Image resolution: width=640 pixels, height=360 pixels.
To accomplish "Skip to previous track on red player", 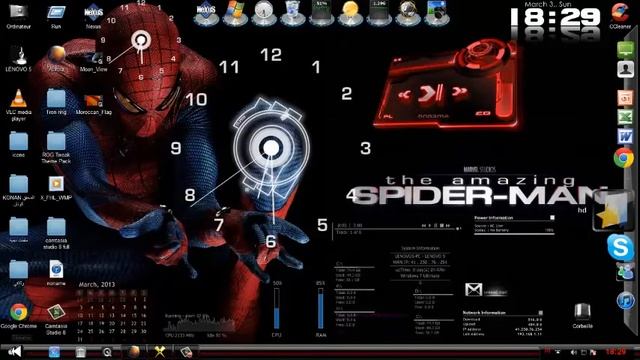I will click(404, 95).
